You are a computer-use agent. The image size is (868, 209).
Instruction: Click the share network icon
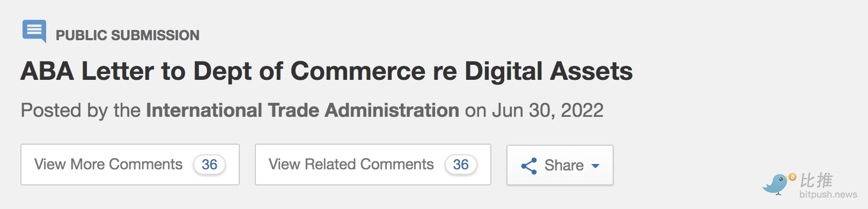click(x=529, y=166)
